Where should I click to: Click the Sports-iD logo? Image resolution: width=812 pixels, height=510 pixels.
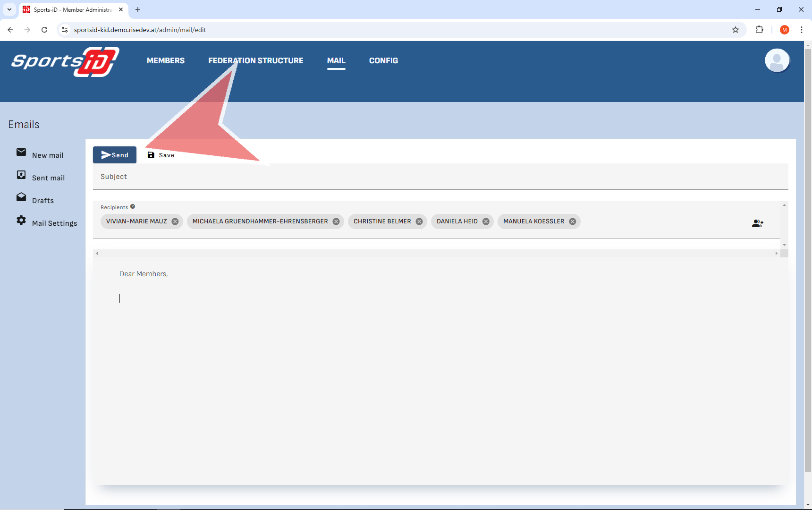(x=65, y=61)
